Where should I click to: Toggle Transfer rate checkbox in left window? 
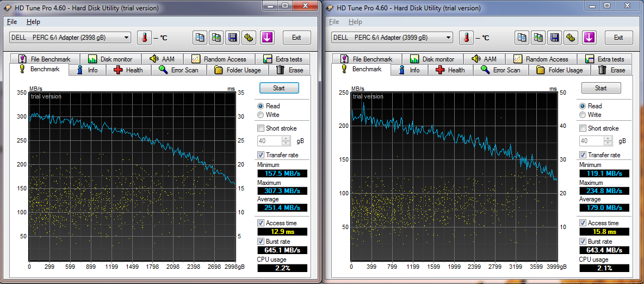coord(261,155)
